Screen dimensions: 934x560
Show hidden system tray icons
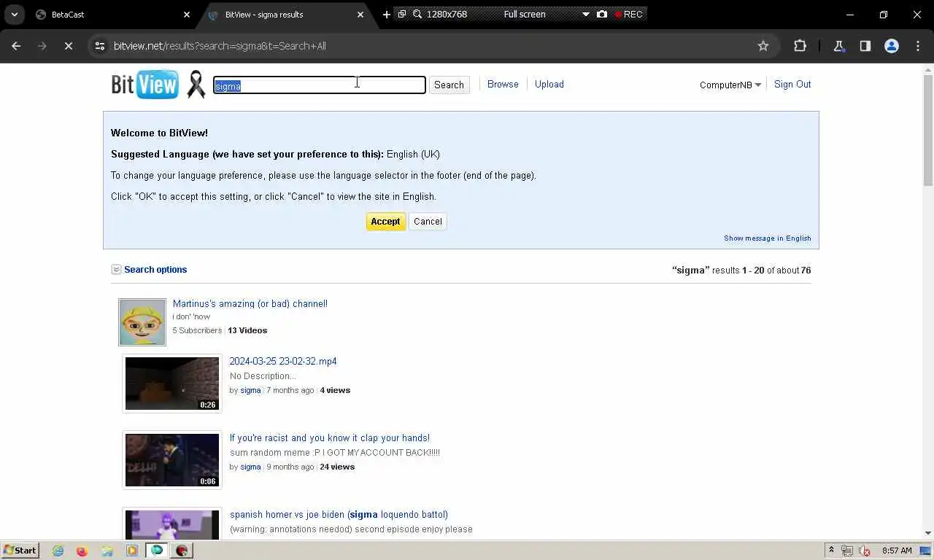click(x=831, y=551)
